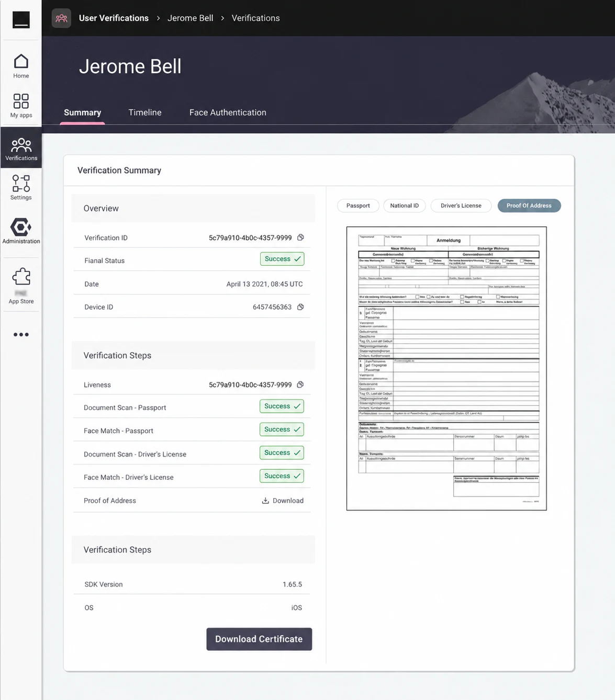Copy the Device ID value
The image size is (615, 700).
[x=300, y=307]
